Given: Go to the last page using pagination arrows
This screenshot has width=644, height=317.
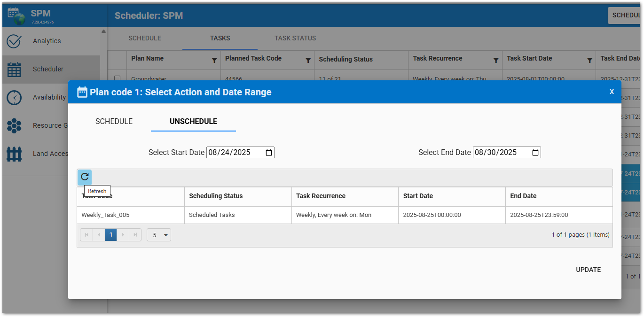Looking at the screenshot, I should click(135, 234).
